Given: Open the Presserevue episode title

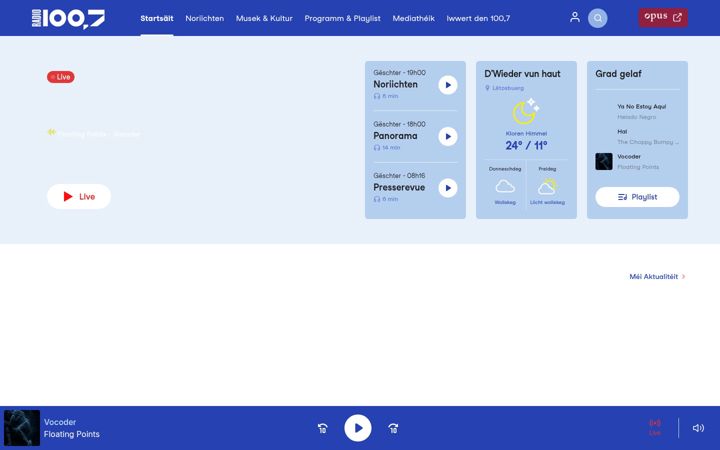Looking at the screenshot, I should click(x=399, y=187).
